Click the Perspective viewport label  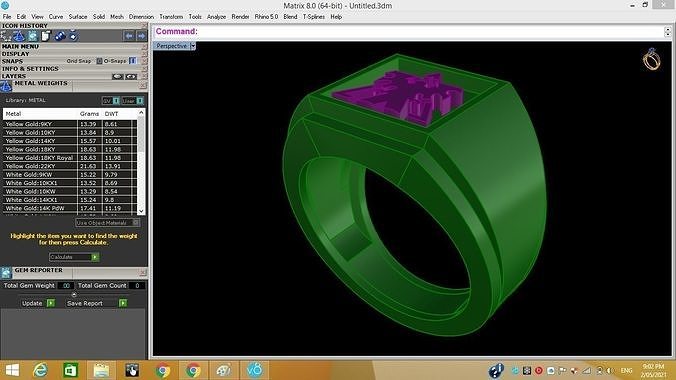[171, 46]
